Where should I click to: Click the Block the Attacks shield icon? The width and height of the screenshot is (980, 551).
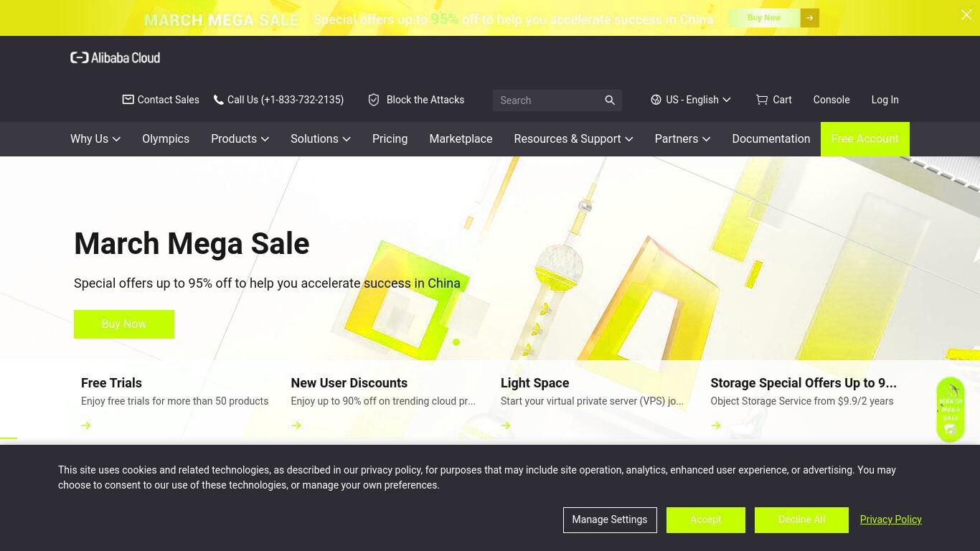374,100
